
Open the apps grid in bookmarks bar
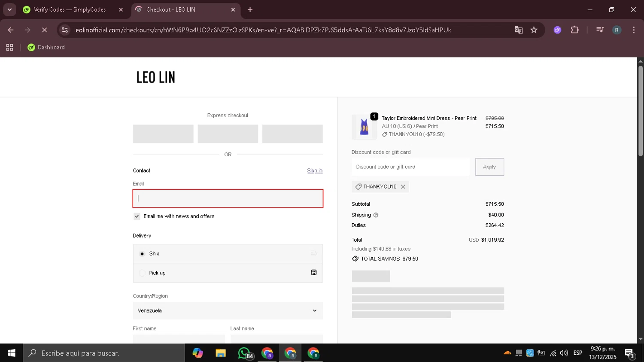tap(9, 48)
